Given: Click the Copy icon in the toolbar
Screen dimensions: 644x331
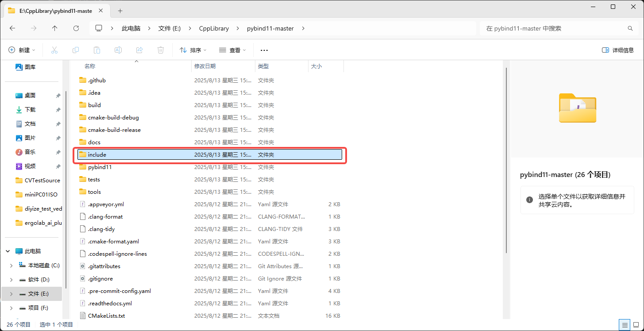Looking at the screenshot, I should pos(75,50).
